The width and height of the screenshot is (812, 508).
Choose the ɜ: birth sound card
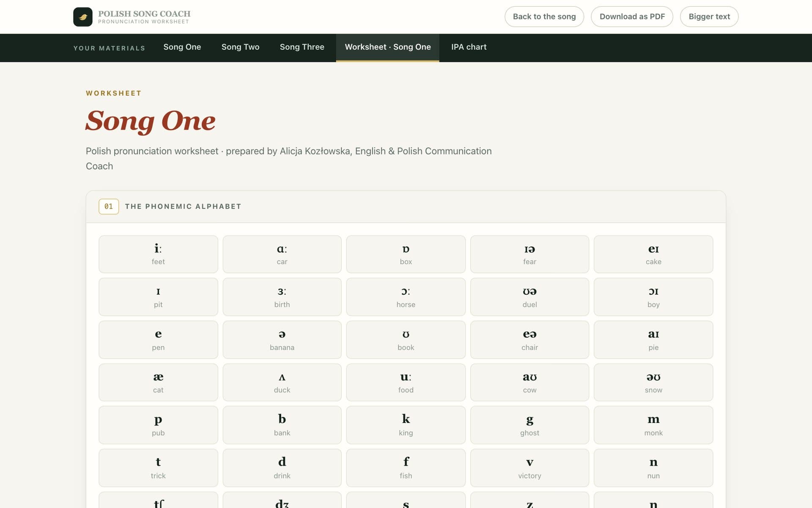pos(282,297)
